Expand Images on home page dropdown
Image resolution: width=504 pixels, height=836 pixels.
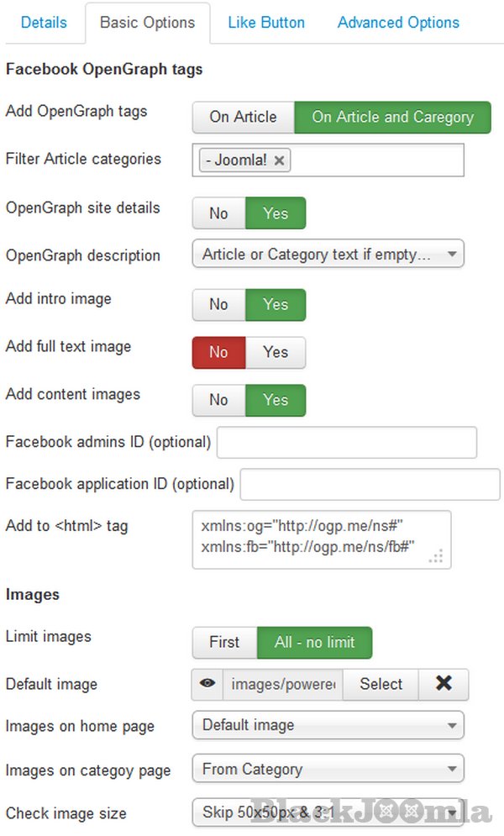[328, 724]
